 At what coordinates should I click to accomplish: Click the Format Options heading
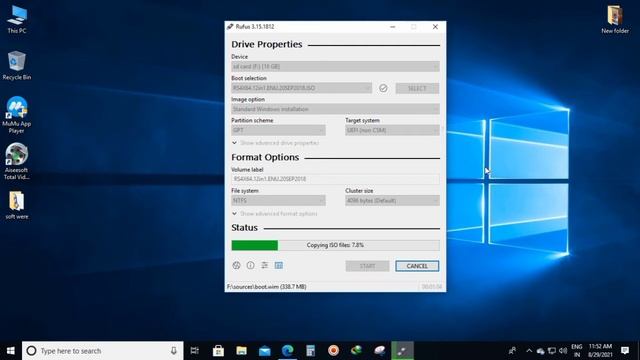click(x=265, y=157)
